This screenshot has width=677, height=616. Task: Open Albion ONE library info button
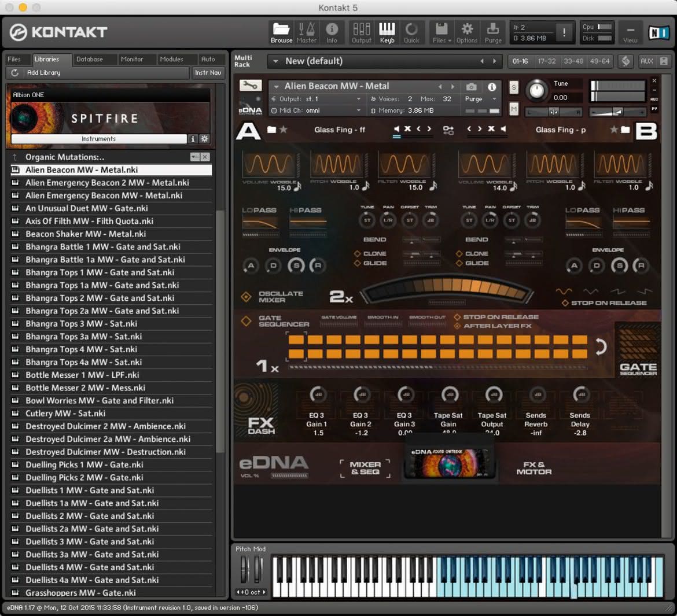(193, 139)
